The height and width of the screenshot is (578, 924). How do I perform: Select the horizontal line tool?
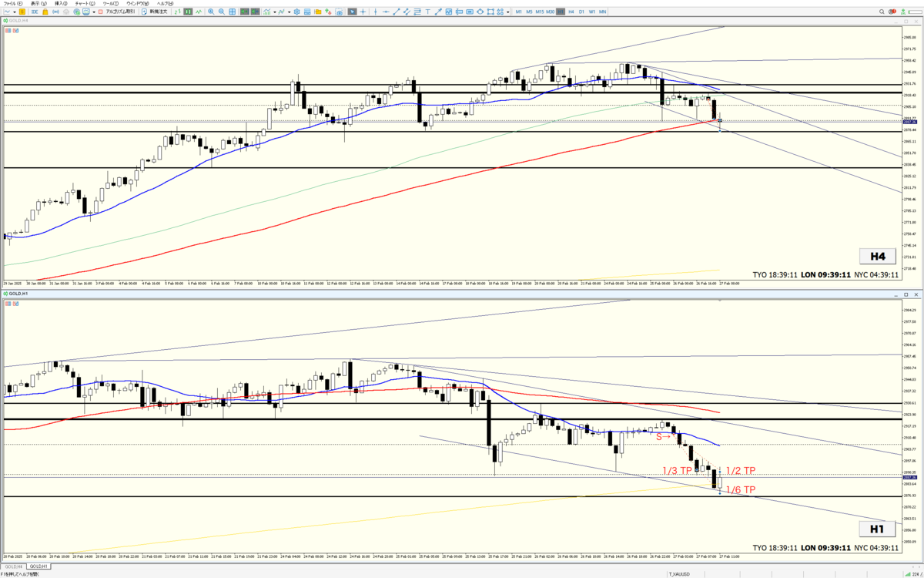tap(386, 12)
